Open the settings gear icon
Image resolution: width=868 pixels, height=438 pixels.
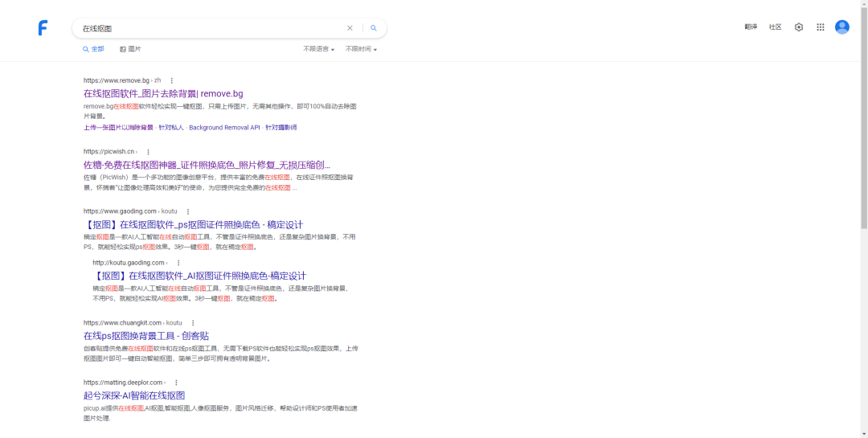[x=799, y=27]
